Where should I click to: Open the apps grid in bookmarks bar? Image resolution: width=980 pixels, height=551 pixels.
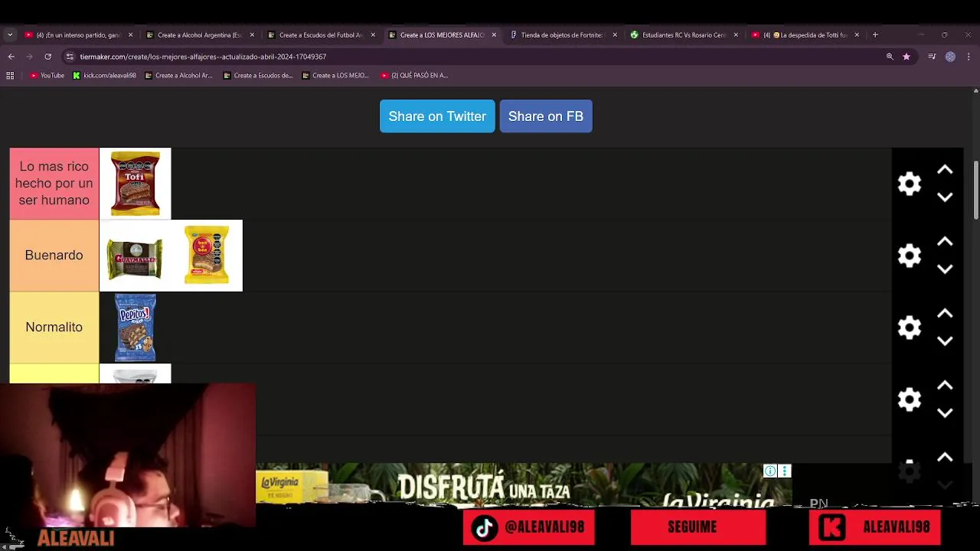(10, 75)
